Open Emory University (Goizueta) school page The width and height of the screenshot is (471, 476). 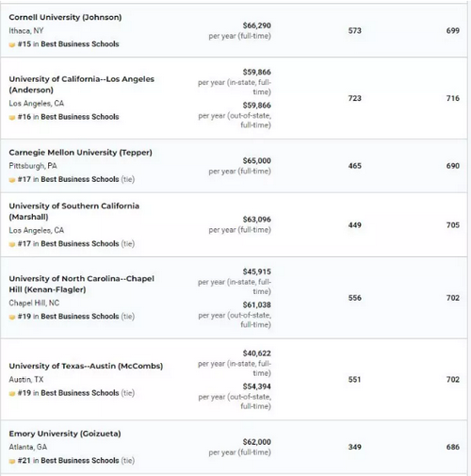coord(65,434)
